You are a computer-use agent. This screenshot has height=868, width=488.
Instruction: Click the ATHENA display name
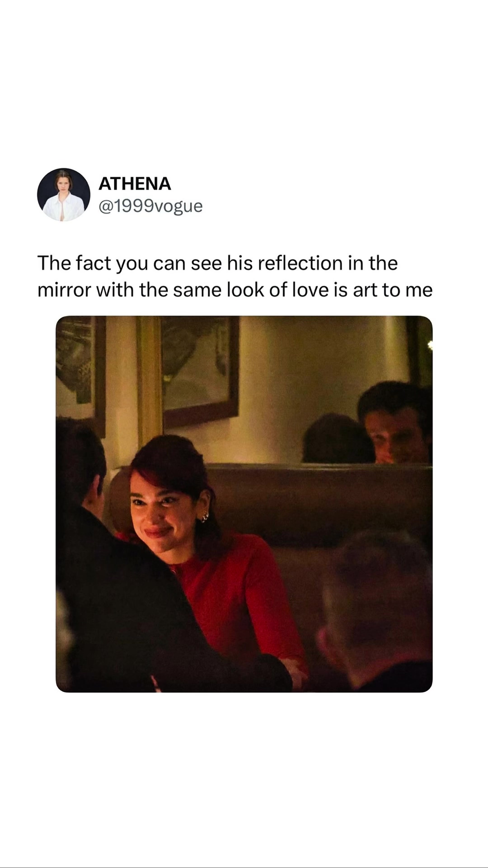coord(135,184)
